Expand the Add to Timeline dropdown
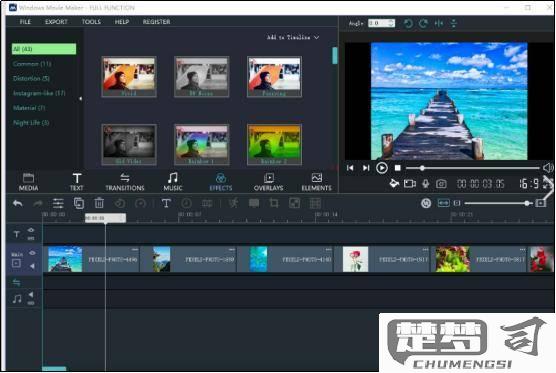556x373 pixels. pyautogui.click(x=293, y=37)
